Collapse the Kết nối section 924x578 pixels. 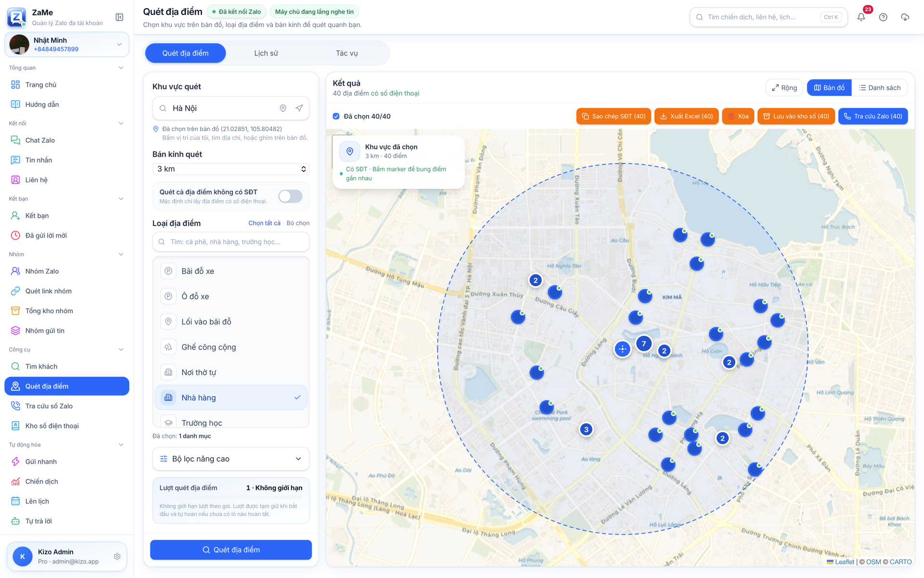click(x=121, y=123)
